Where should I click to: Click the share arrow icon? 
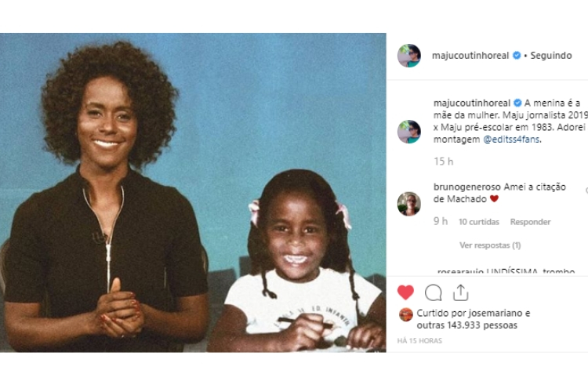460,292
